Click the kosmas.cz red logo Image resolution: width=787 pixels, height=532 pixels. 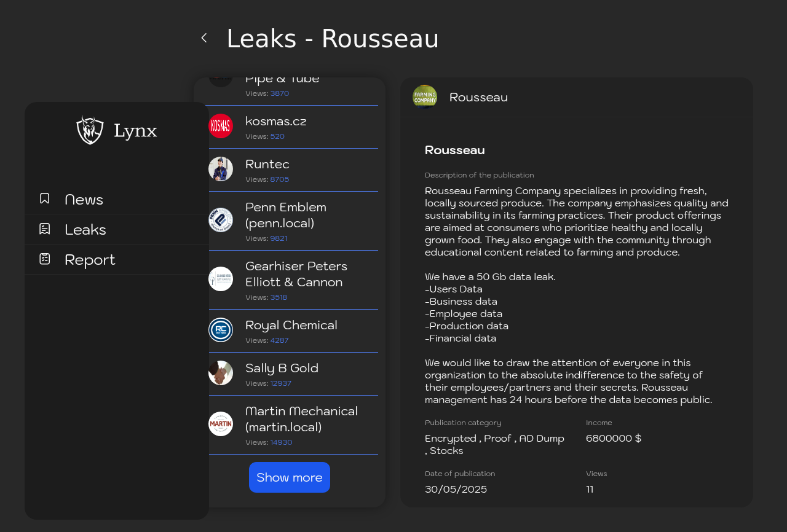[x=221, y=126]
